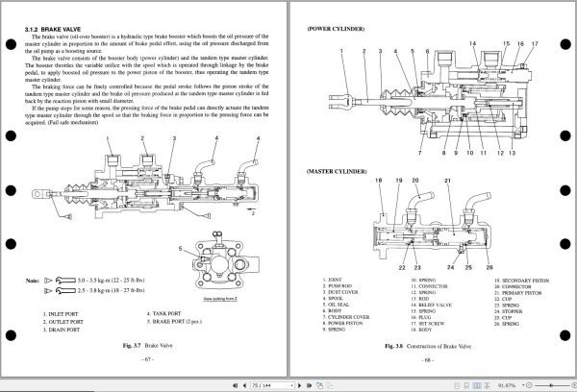Click page number "- 67 -"

coord(147,359)
